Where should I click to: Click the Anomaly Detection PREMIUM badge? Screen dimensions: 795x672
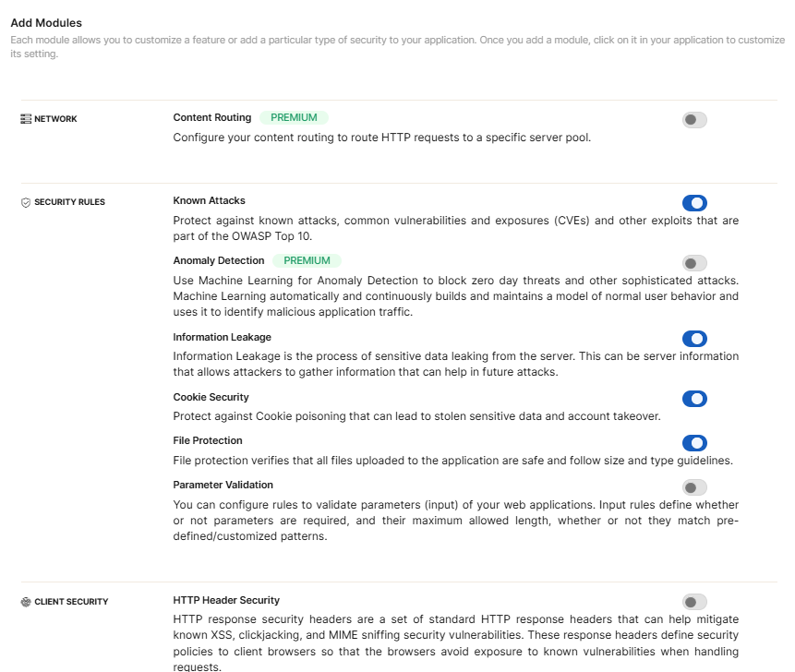(307, 261)
